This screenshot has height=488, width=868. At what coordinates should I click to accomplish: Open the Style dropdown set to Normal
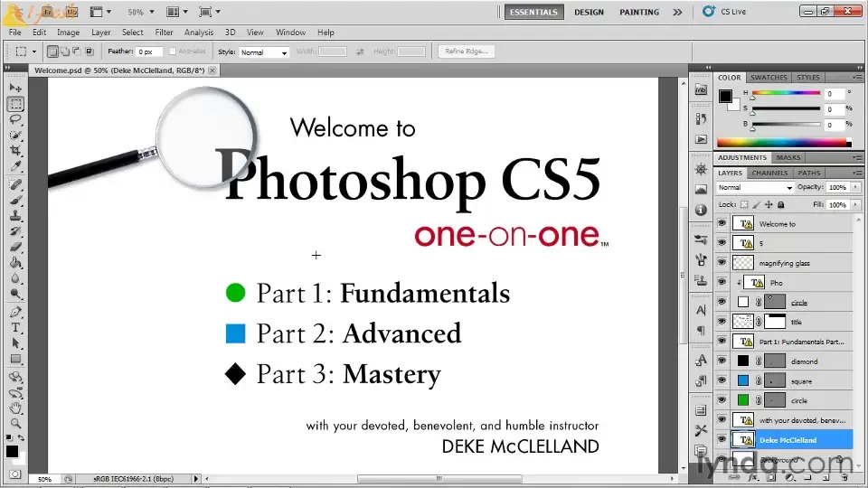[264, 52]
